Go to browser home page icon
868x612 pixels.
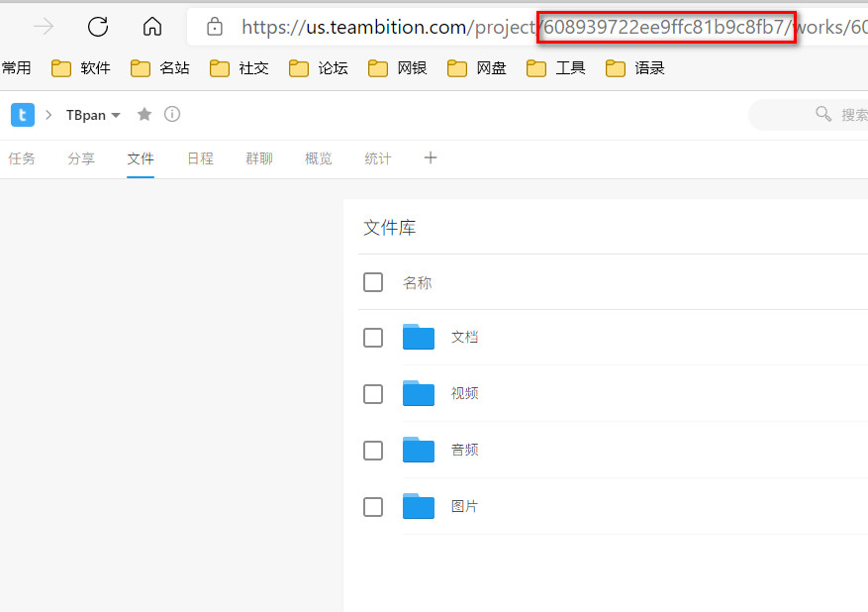point(152,26)
